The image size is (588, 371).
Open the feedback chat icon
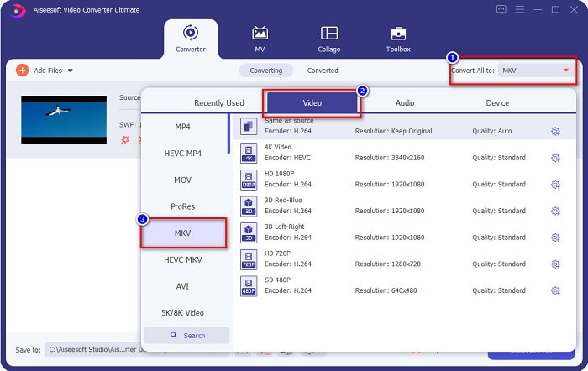coord(501,9)
